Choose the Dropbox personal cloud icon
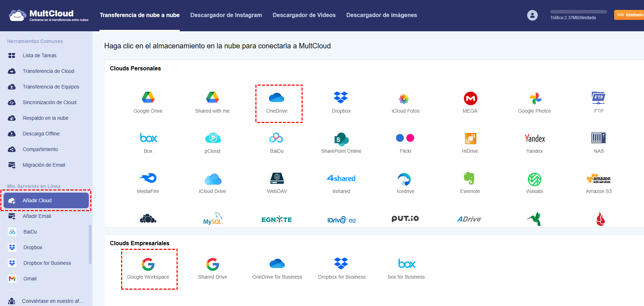 pyautogui.click(x=341, y=97)
